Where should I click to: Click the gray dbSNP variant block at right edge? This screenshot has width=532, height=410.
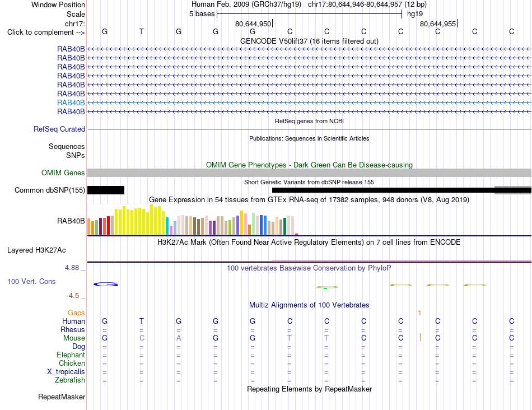[513, 190]
